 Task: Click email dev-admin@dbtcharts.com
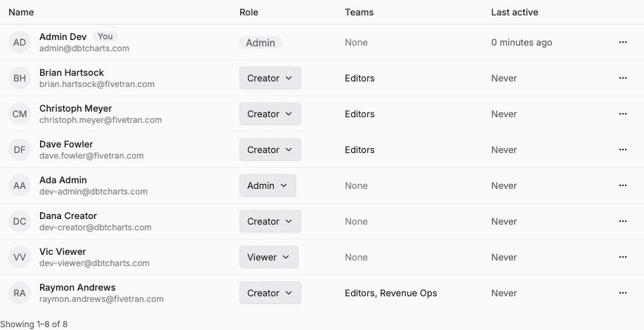click(x=93, y=191)
